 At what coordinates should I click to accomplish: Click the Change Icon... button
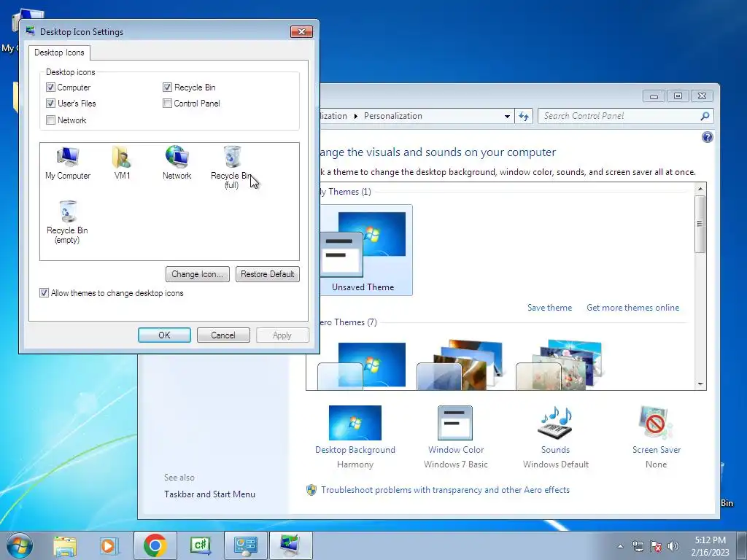click(x=197, y=274)
